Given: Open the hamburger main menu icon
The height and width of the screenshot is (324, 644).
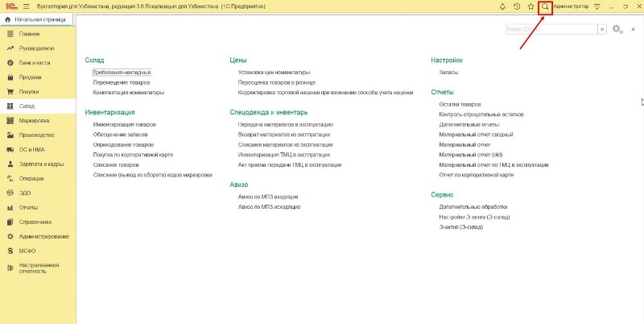Looking at the screenshot, I should tap(27, 6).
